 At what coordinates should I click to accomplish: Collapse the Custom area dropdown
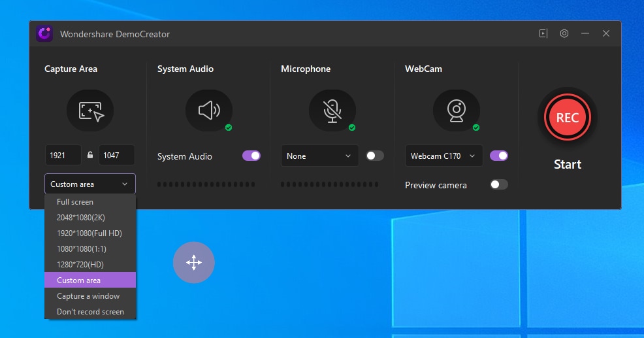(90, 184)
